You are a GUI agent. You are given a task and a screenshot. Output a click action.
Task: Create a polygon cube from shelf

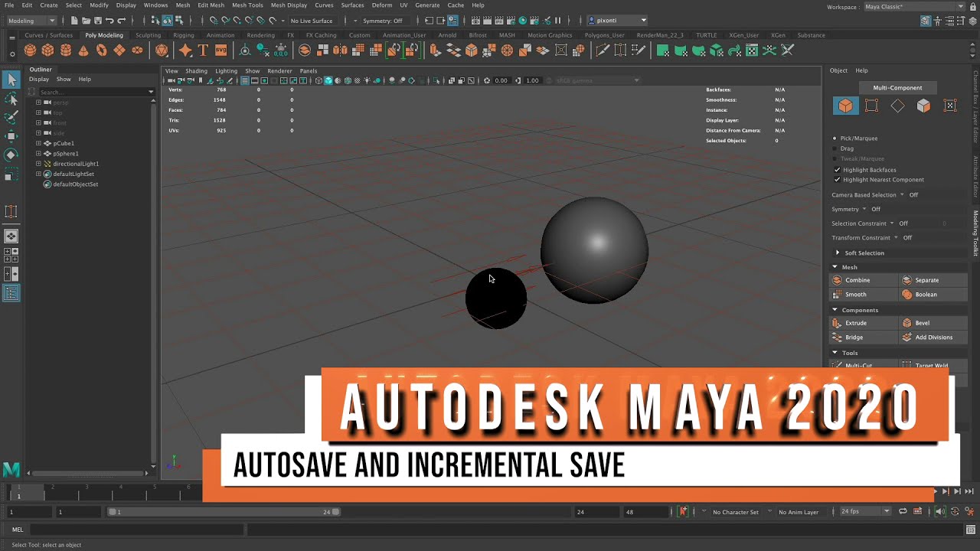[x=47, y=51]
